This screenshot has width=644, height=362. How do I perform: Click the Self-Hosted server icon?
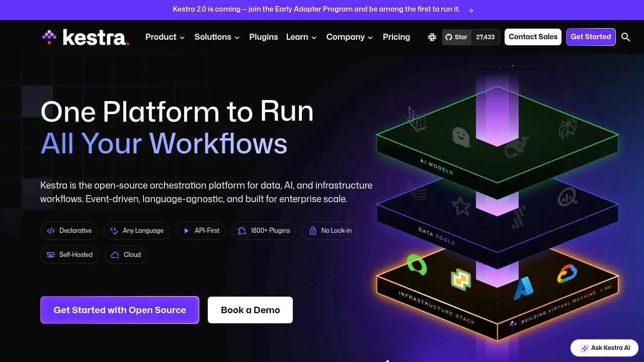[x=51, y=255]
